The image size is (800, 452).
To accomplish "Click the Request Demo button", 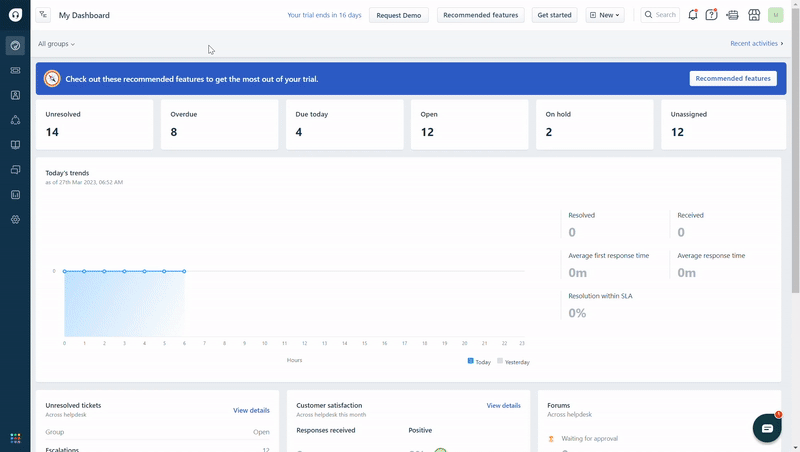I will 398,15.
